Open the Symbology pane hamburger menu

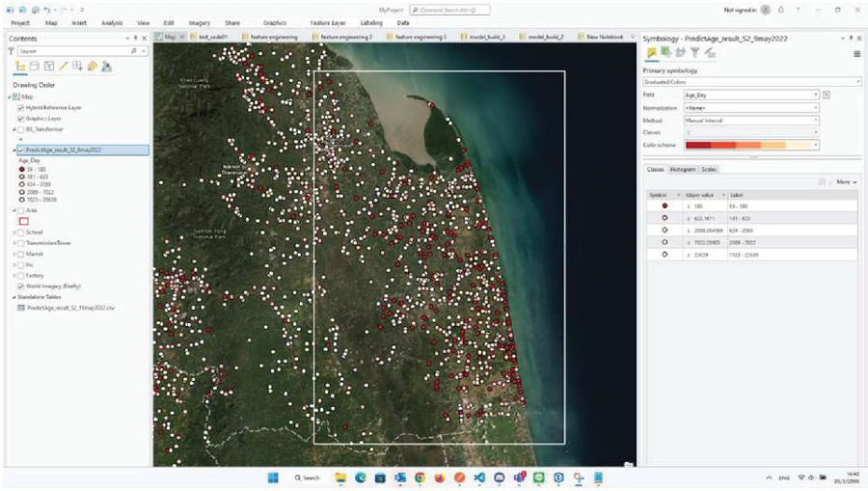(857, 54)
